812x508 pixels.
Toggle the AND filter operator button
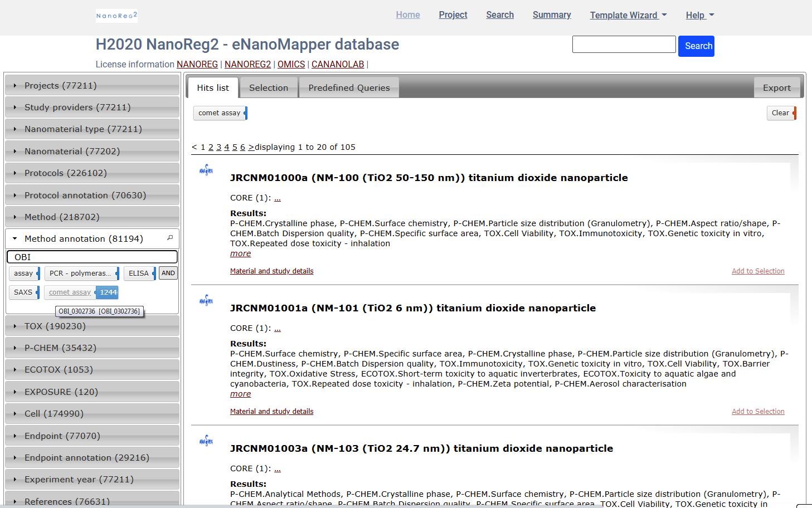[168, 273]
